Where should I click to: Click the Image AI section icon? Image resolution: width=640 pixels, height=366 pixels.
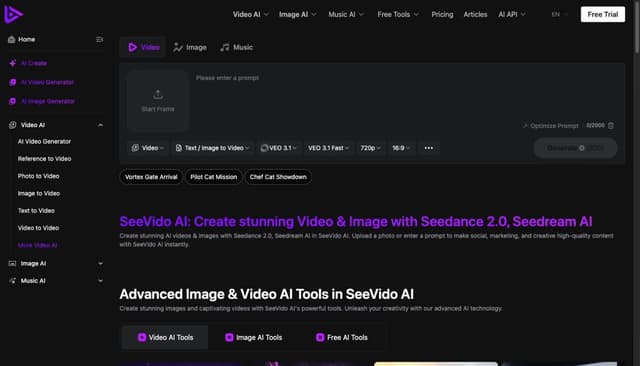(13, 264)
